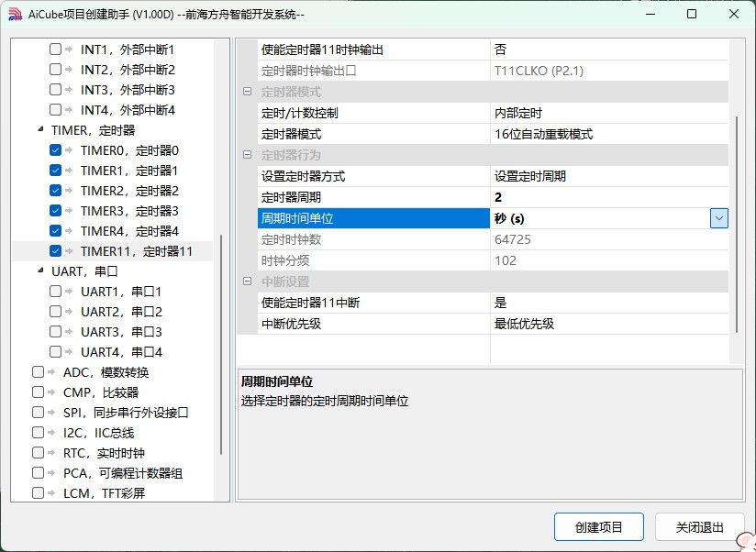Check the UART1 串口1 checkbox

coord(55,291)
